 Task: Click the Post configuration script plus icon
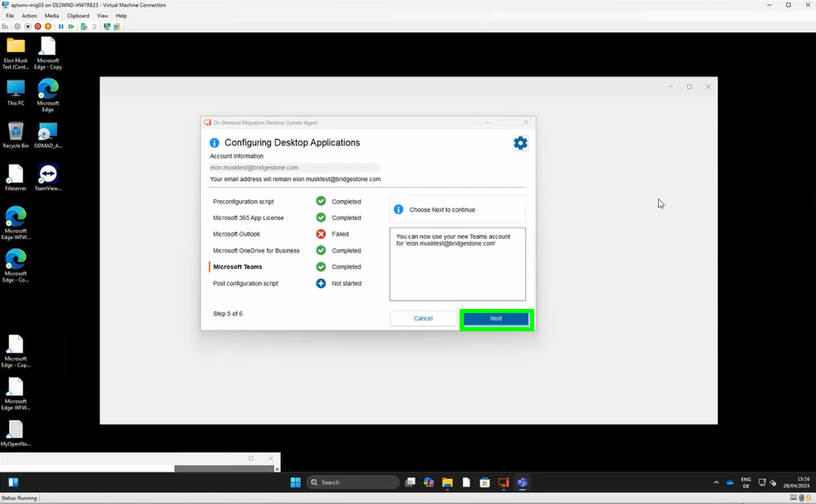(x=321, y=283)
